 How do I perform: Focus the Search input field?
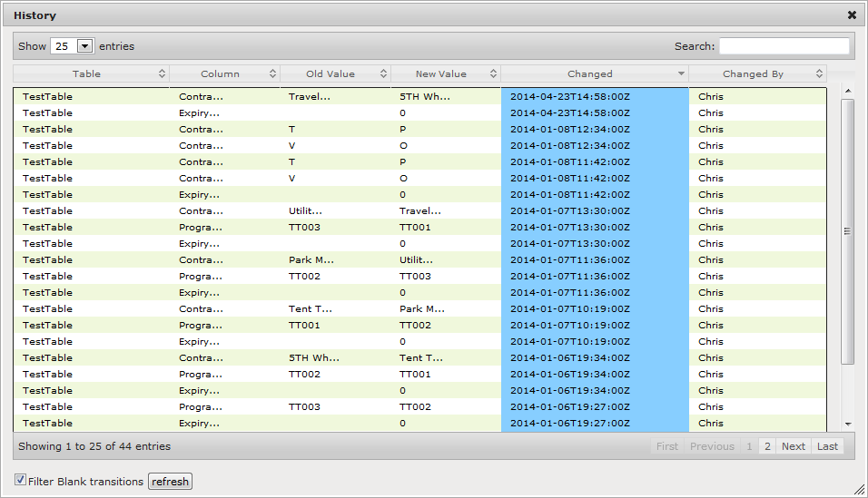784,46
